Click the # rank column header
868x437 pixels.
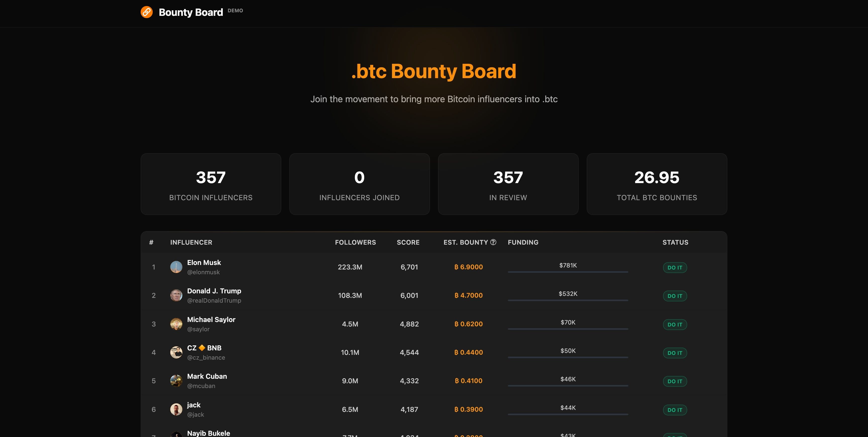151,242
